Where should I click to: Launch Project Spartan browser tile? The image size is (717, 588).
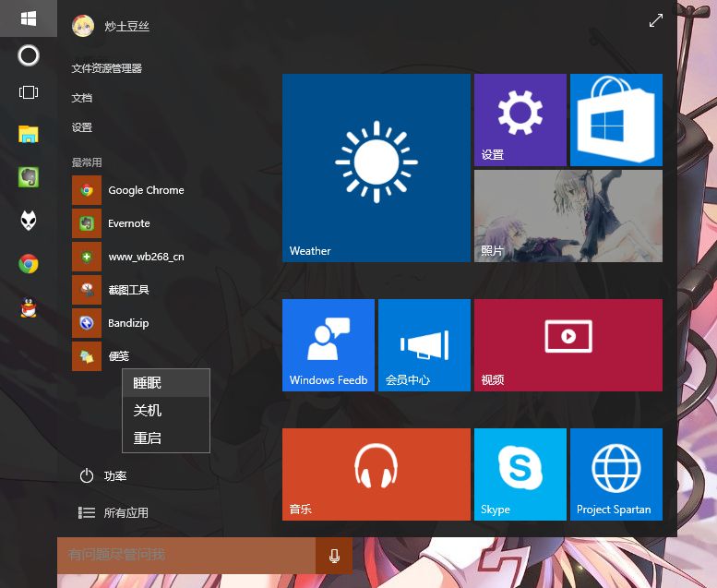tap(615, 474)
